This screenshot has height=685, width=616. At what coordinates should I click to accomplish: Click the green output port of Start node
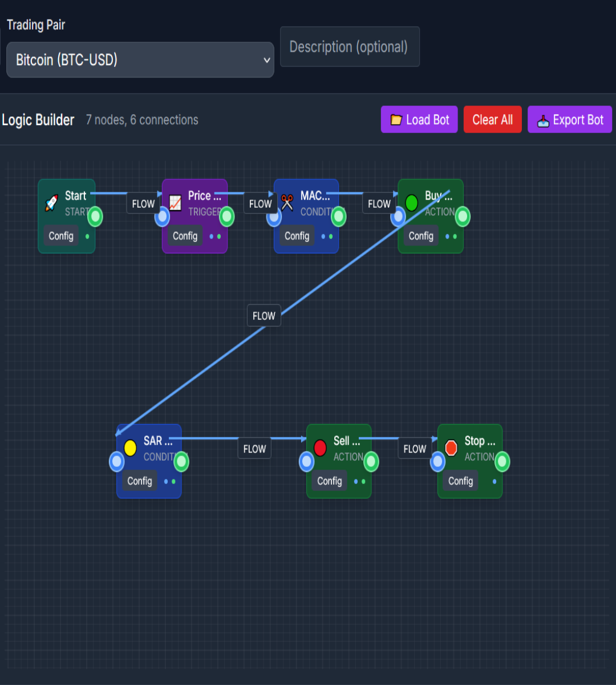tap(95, 217)
